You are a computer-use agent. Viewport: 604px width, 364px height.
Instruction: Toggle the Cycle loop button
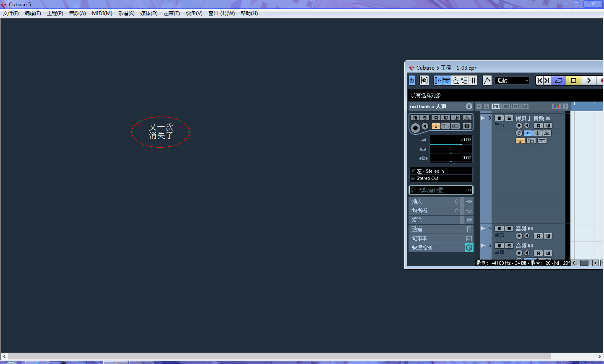[559, 81]
